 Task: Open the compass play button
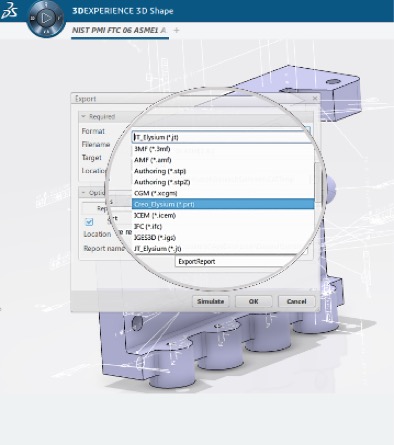47,18
